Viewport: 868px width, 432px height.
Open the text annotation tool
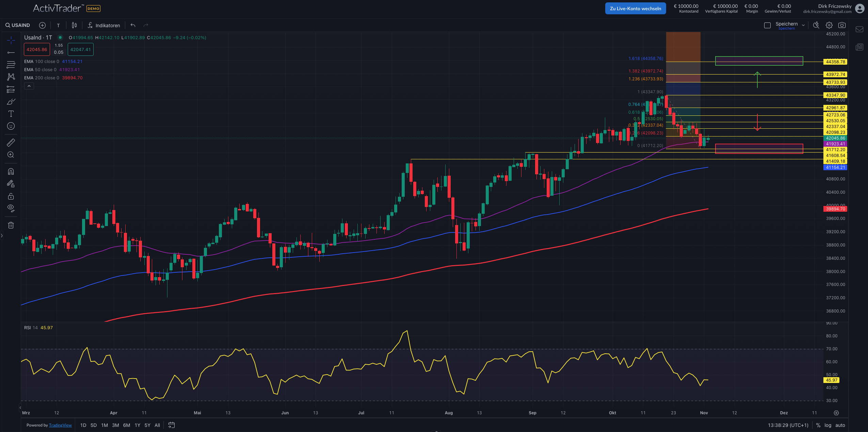click(x=11, y=114)
